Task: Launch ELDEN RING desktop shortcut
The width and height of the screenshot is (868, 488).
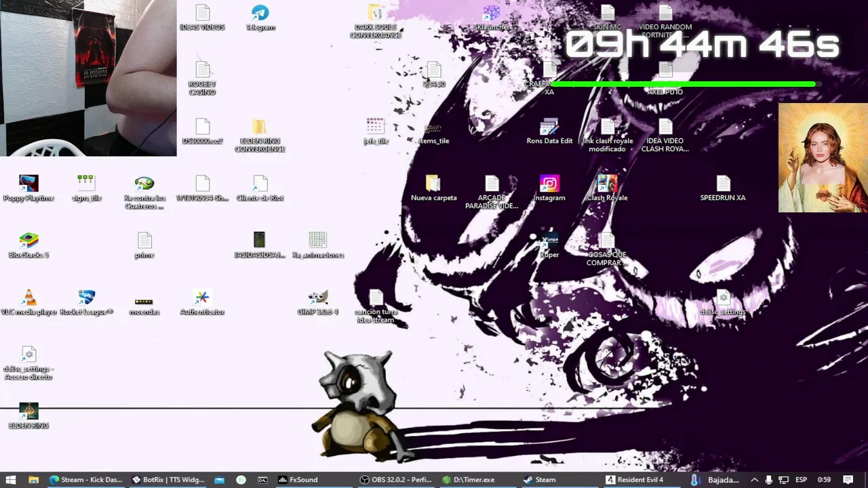Action: pos(28,416)
